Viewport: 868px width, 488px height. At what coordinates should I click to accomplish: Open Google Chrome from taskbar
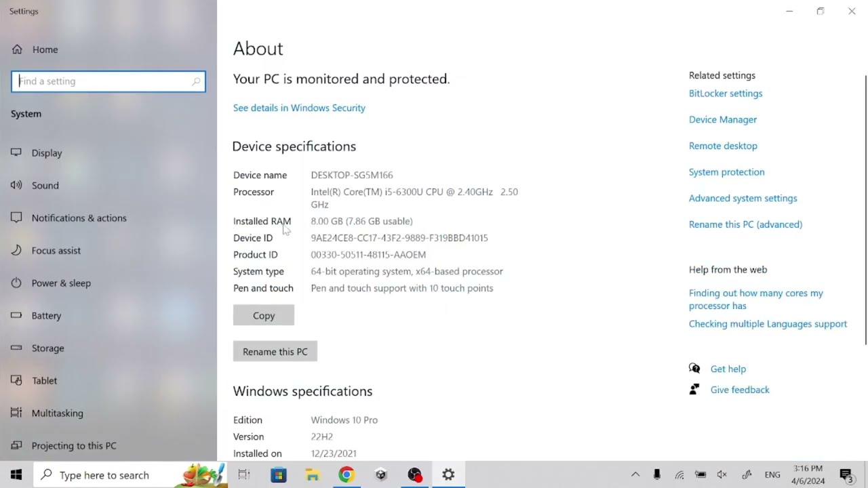click(347, 475)
